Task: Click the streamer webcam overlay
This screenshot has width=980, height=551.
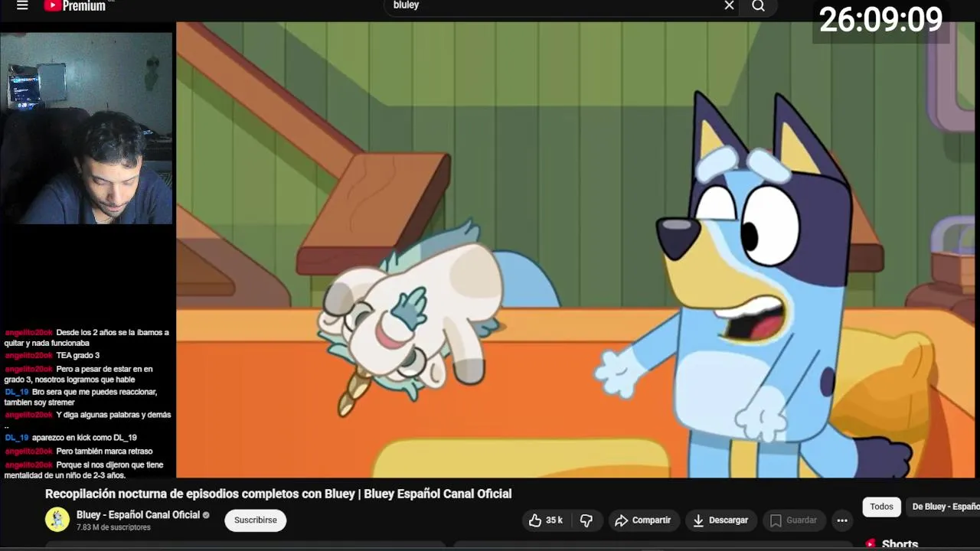Action: [87, 128]
